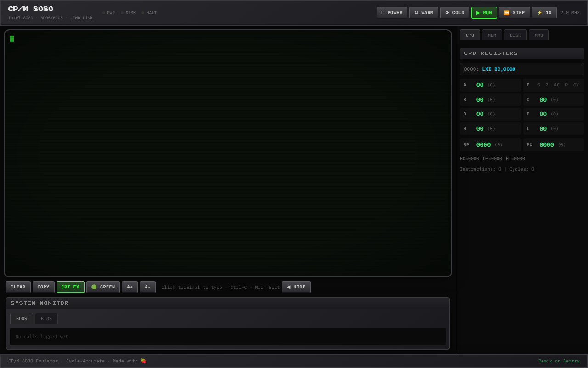Click the No calls logged yet message
588x368 pixels.
[x=42, y=337]
